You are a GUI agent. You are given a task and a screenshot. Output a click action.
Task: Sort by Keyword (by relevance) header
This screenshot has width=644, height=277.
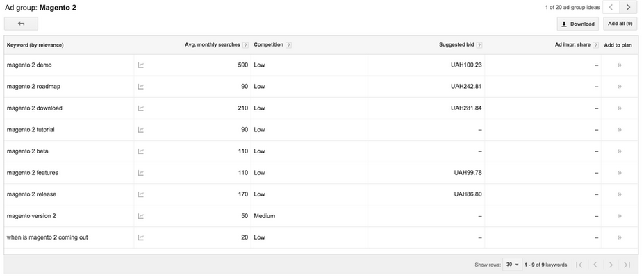pos(35,45)
